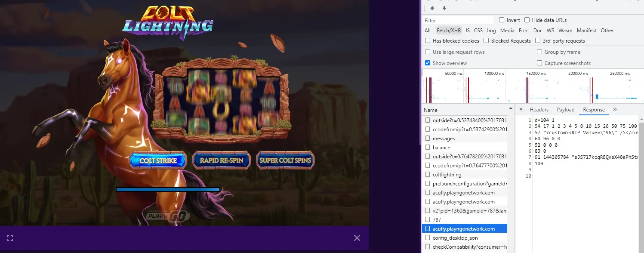Filter requests by CSS
Image resolution: width=644 pixels, height=253 pixels.
pyautogui.click(x=478, y=31)
